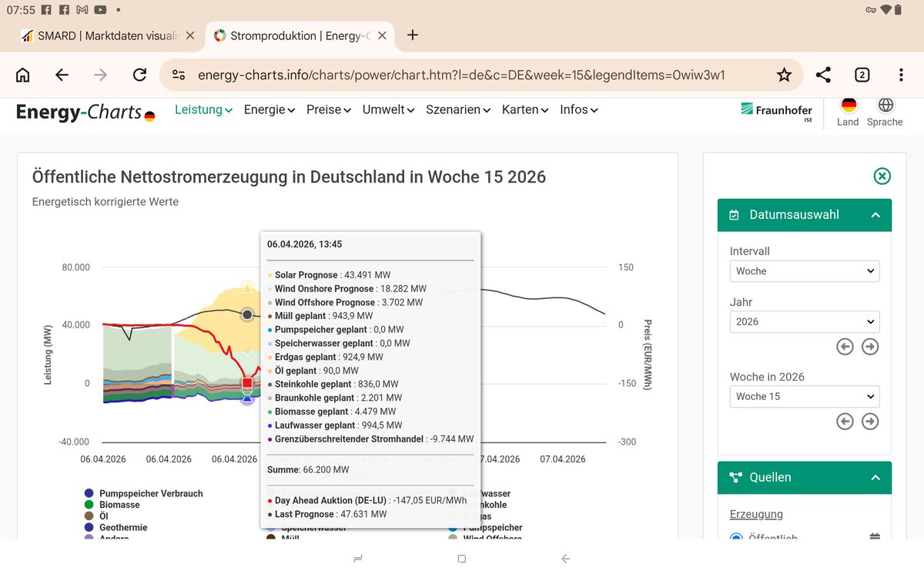Collapse the Quellen section
The width and height of the screenshot is (924, 578).
(805, 478)
